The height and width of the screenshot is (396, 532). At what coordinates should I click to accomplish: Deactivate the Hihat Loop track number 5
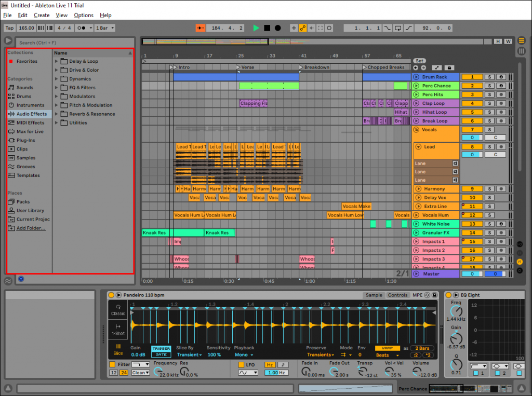click(472, 112)
